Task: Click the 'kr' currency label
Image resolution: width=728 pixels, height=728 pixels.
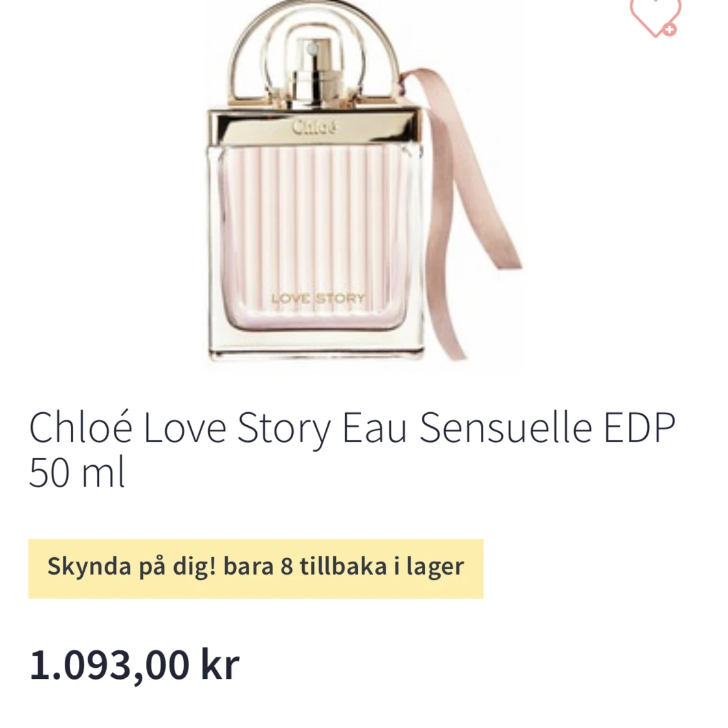Action: tap(220, 664)
